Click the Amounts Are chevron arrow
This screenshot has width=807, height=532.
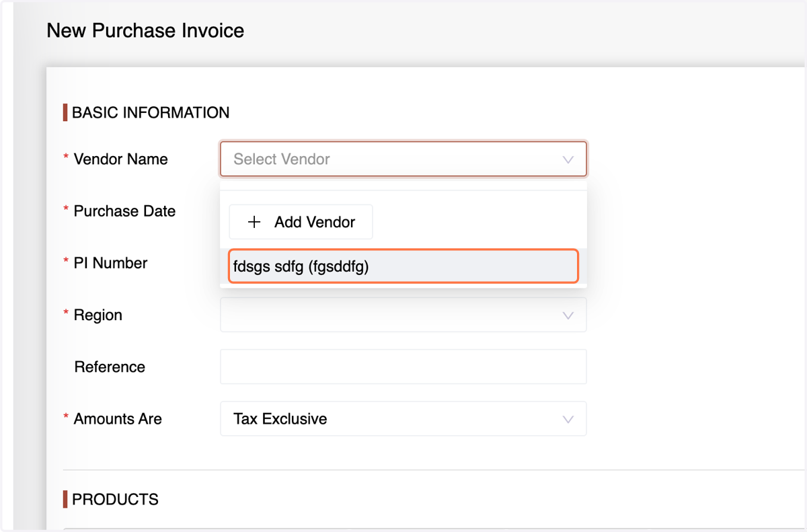point(568,419)
